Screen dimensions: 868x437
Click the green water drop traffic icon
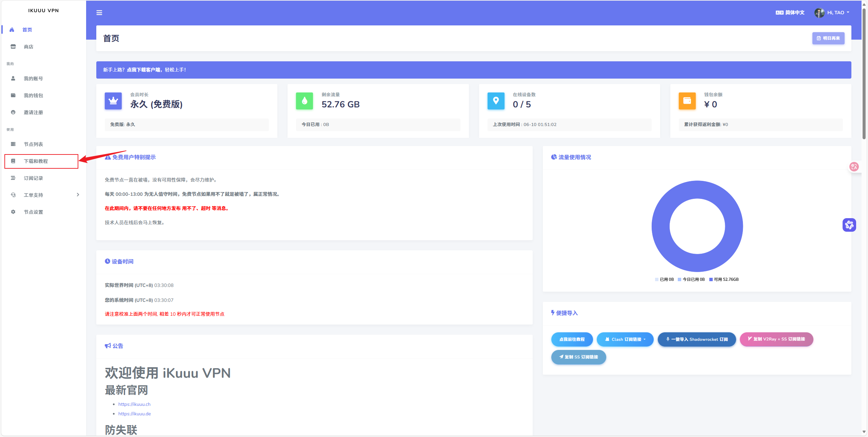point(304,101)
